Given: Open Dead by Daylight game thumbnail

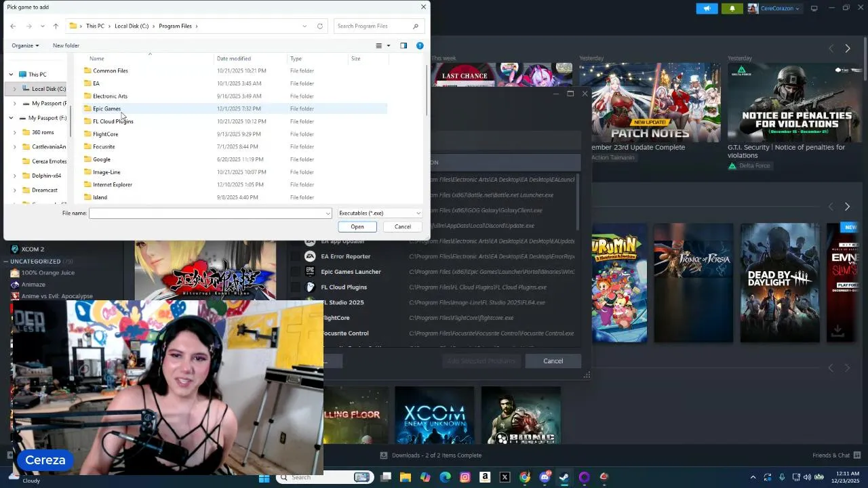Looking at the screenshot, I should click(x=780, y=282).
